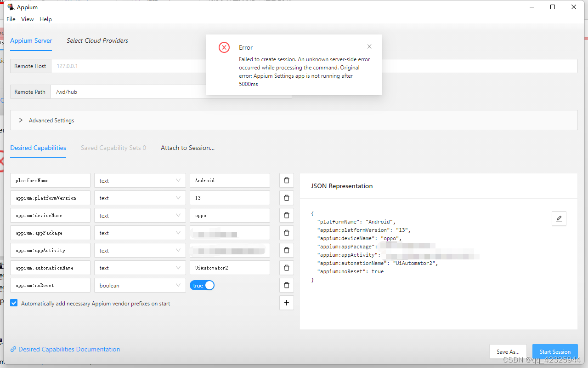This screenshot has width=588, height=368.
Task: Delete the appium:appPackage capability row
Action: click(x=287, y=233)
